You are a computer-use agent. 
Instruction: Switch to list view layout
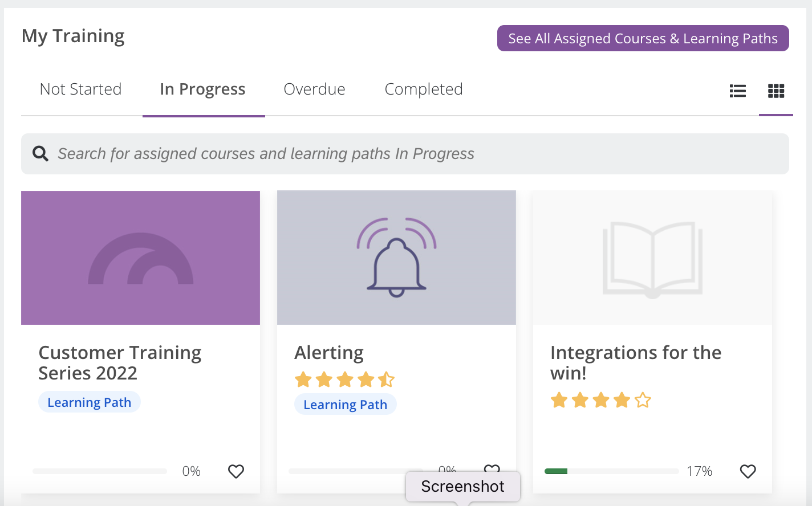tap(737, 91)
